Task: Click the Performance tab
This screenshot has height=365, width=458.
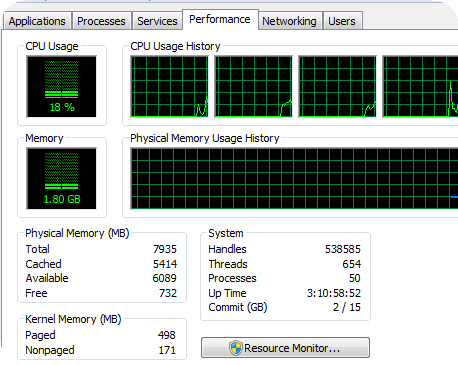Action: pos(220,19)
